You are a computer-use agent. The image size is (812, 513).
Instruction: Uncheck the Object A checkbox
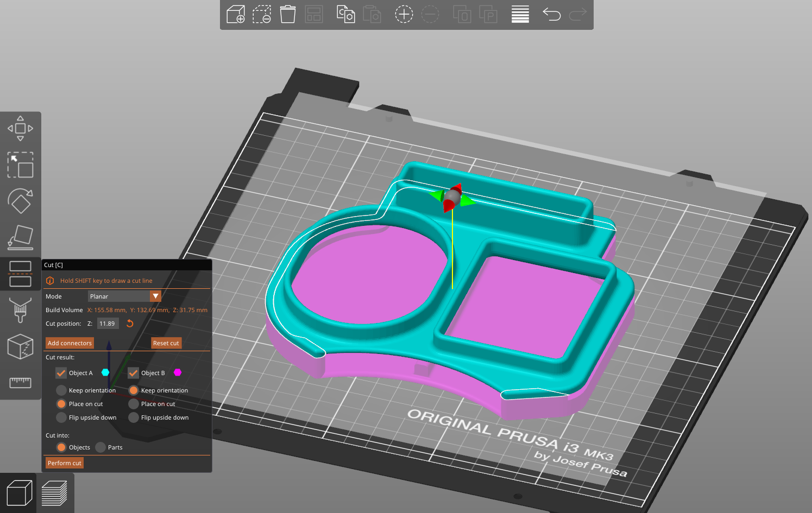(61, 373)
